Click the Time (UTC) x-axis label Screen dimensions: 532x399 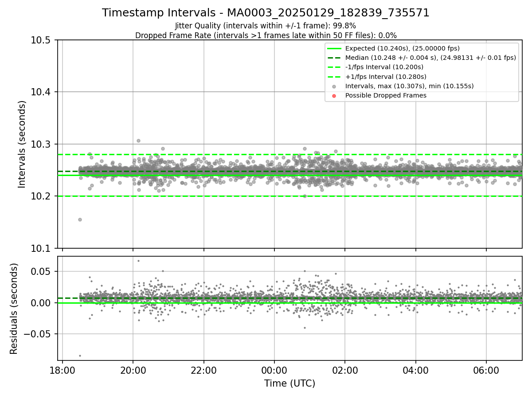tap(289, 383)
